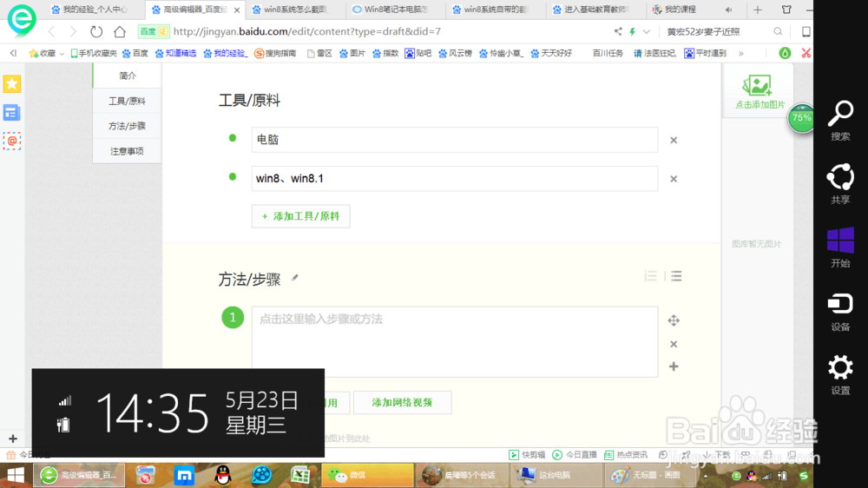Click the share icon in address bar
Image resolution: width=868 pixels, height=488 pixels.
tap(618, 31)
